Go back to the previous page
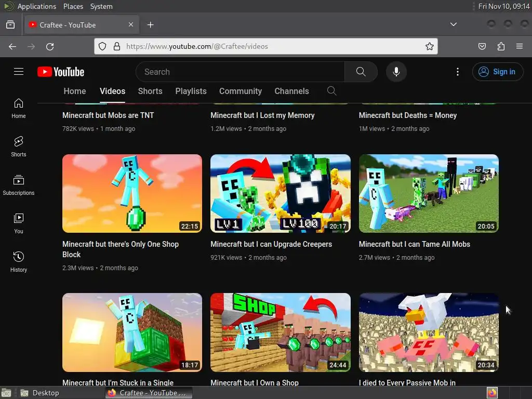The image size is (532, 399). (12, 46)
